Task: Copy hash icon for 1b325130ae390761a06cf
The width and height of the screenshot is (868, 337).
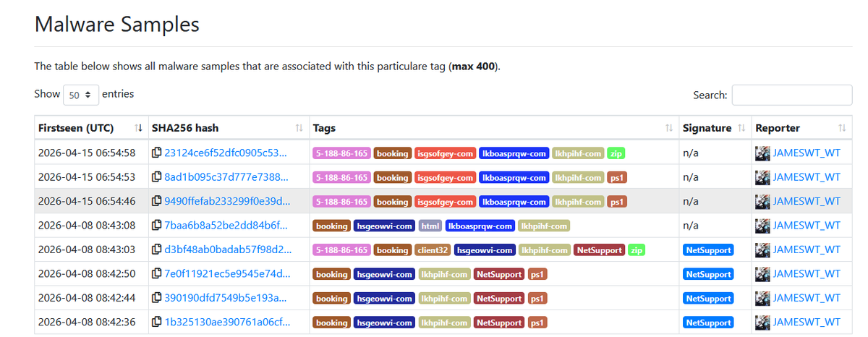Action: click(x=157, y=323)
